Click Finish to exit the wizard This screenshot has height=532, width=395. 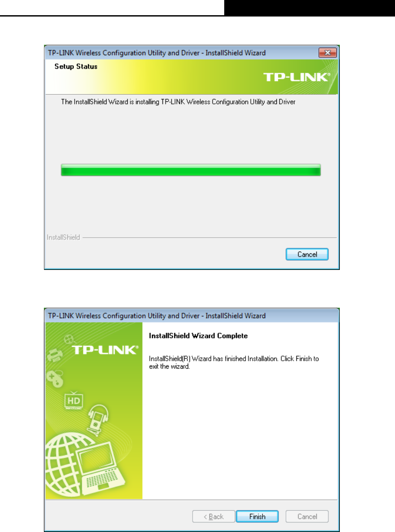257,517
